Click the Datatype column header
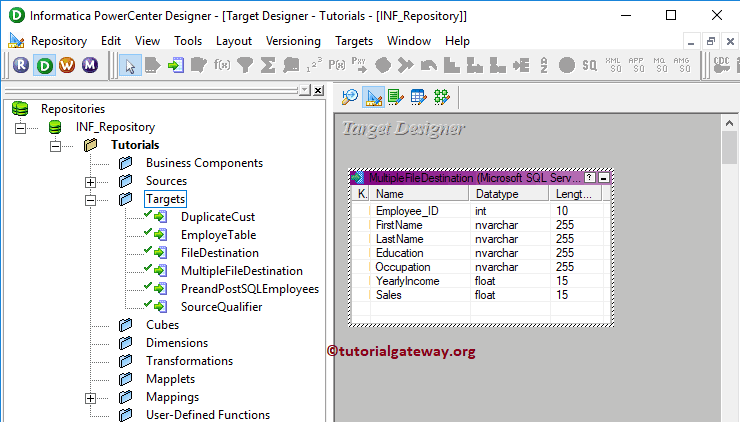Screen dimensions: 740x422 tap(509, 194)
